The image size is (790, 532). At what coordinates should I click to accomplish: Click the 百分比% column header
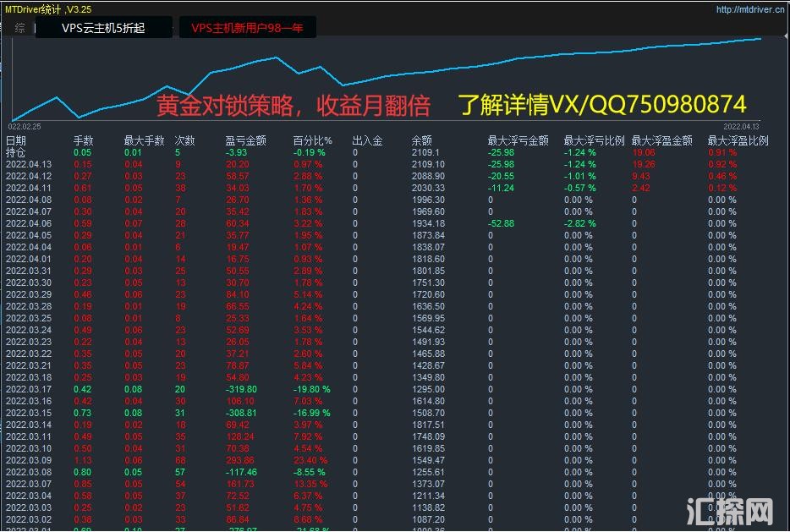pos(312,140)
